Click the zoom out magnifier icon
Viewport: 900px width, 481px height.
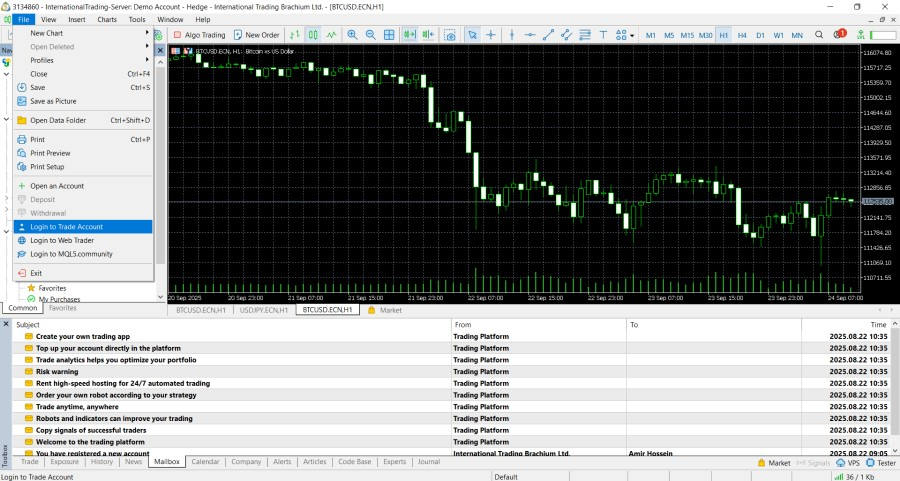(x=371, y=35)
